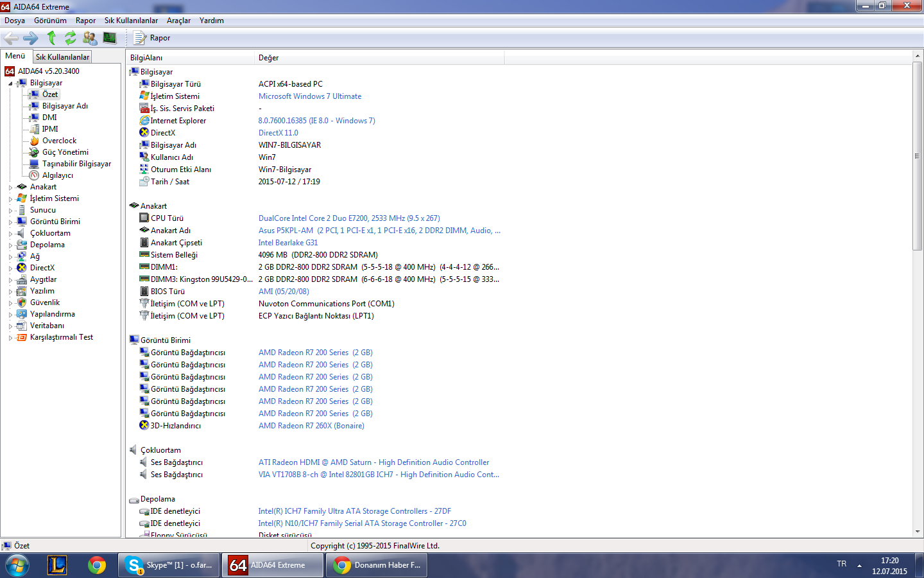
Task: Select Bilgisayar Adı in the tree
Action: (65, 106)
